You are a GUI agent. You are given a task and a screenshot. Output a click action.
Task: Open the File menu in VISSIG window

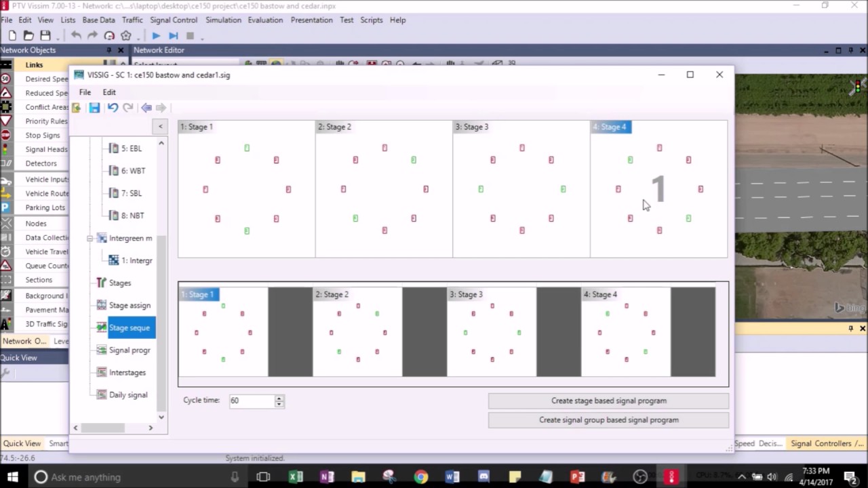85,92
